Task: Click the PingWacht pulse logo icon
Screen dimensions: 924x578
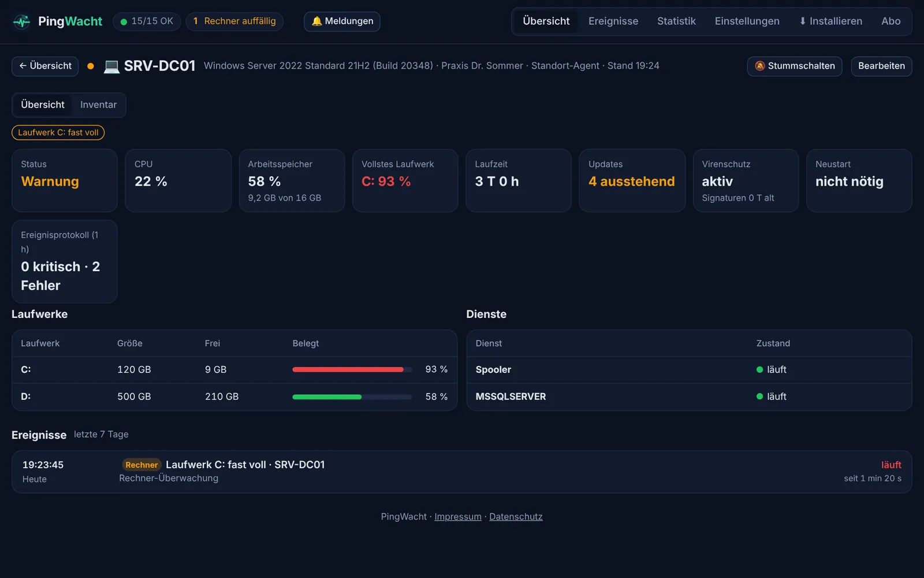Action: point(21,22)
